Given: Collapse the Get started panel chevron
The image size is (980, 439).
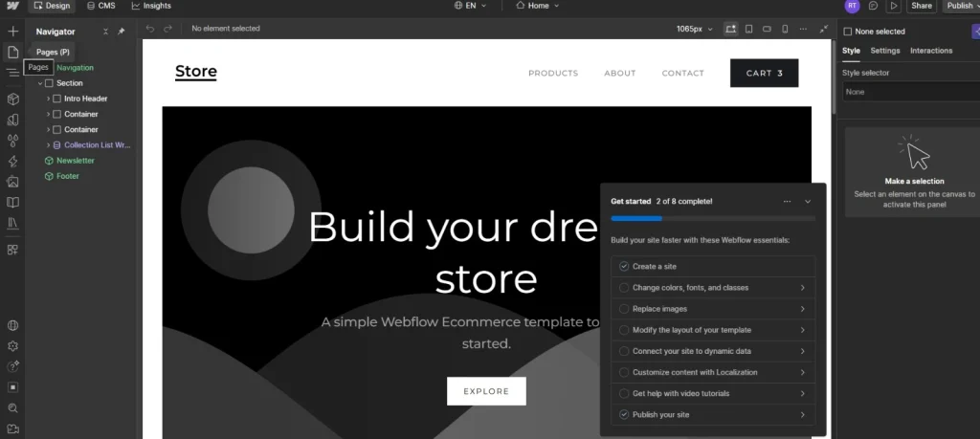Looking at the screenshot, I should coord(808,201).
